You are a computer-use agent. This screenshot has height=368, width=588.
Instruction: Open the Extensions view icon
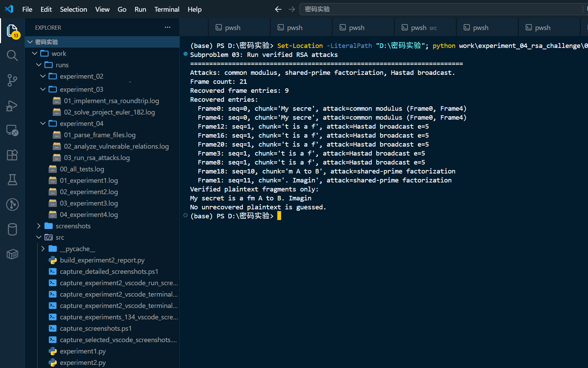12,155
